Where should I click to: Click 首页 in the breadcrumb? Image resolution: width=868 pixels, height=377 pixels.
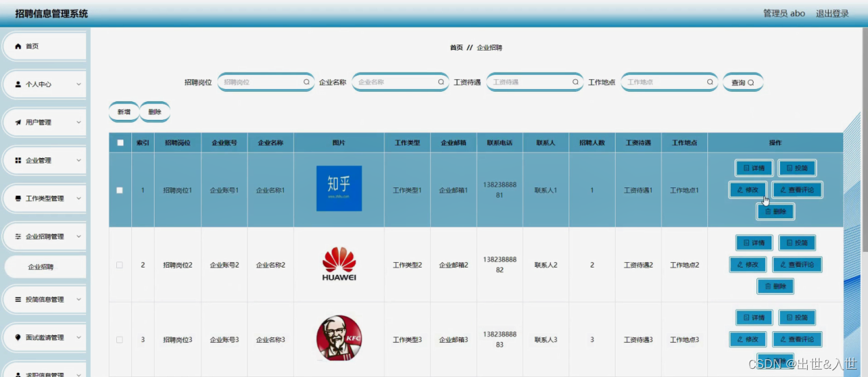coord(456,48)
